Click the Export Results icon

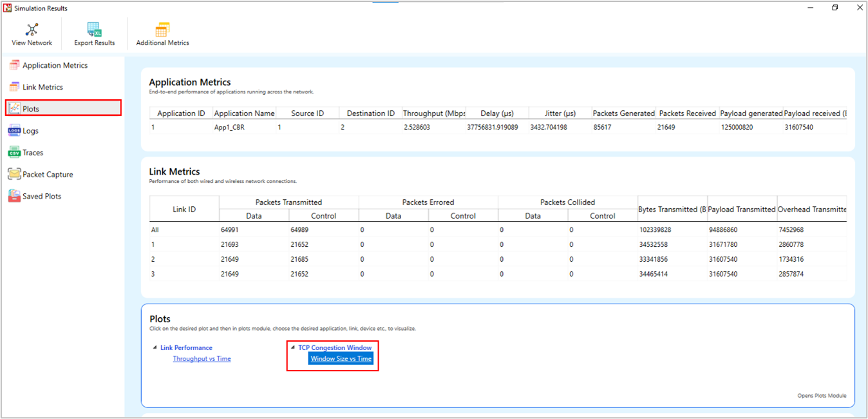point(94,30)
